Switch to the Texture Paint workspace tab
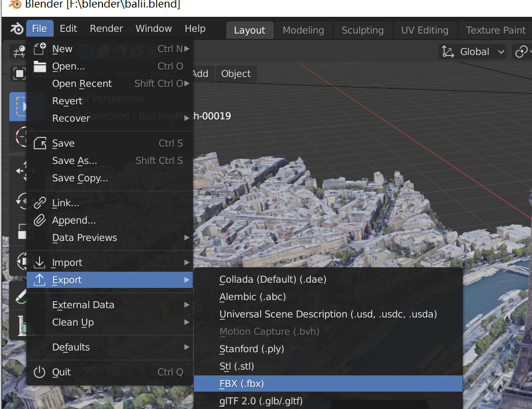 [x=495, y=30]
